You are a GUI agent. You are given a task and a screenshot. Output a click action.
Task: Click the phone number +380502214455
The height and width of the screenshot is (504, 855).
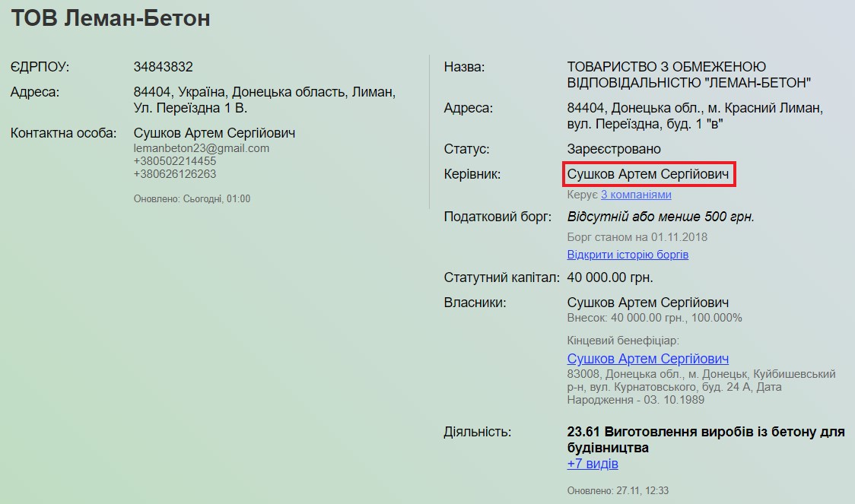(174, 161)
